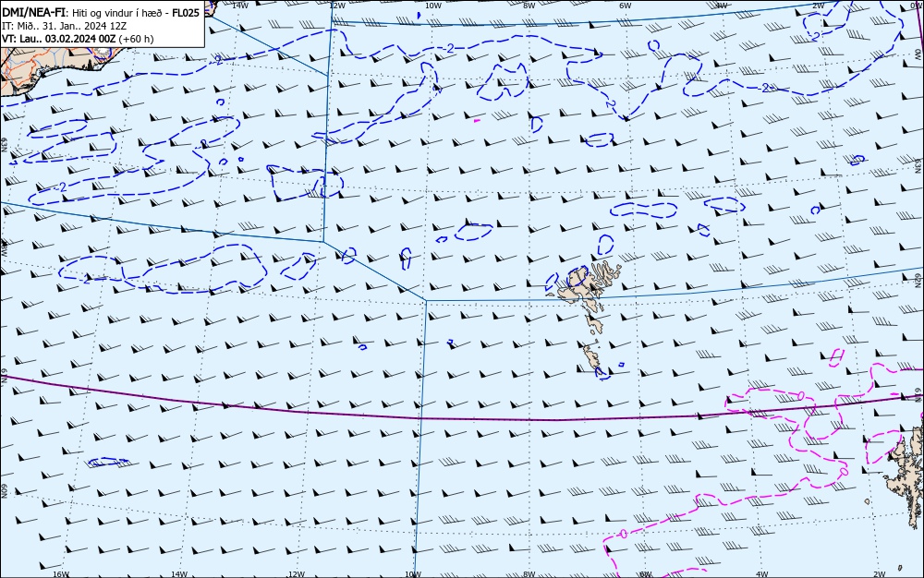Click the "16W" longitude label on bottom edge

tap(61, 574)
